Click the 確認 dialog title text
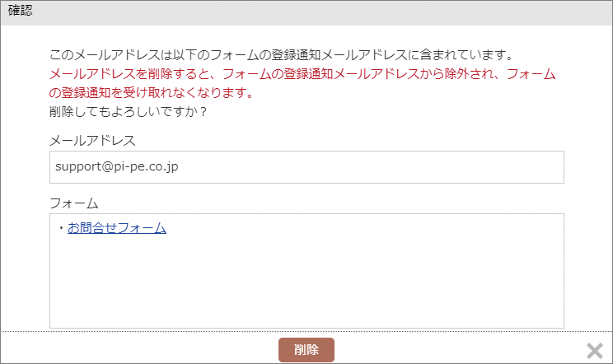The height and width of the screenshot is (364, 613). click(x=20, y=11)
